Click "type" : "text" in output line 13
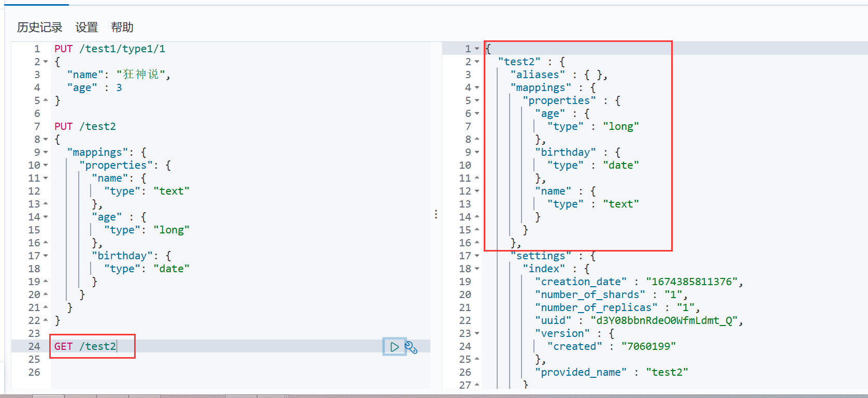868x398 pixels. [593, 204]
